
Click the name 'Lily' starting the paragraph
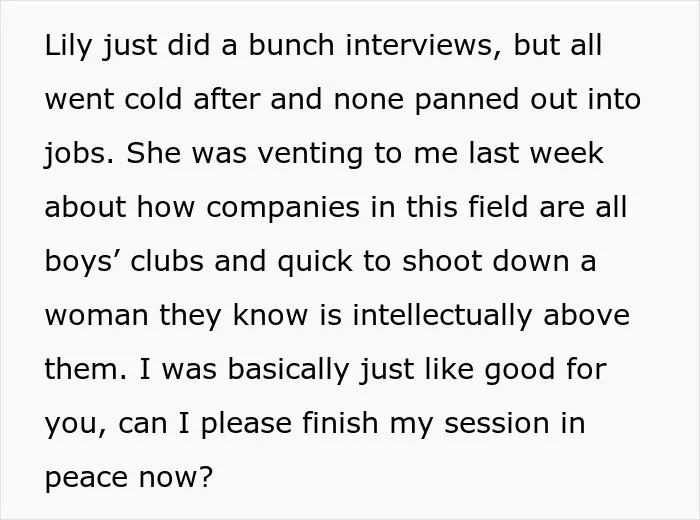tap(69, 46)
